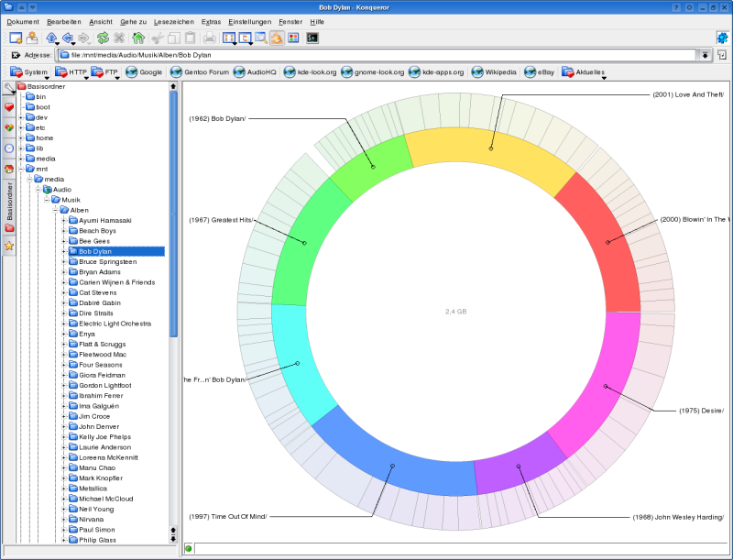Open the Hilfe menu
The height and width of the screenshot is (560, 733).
pos(317,22)
